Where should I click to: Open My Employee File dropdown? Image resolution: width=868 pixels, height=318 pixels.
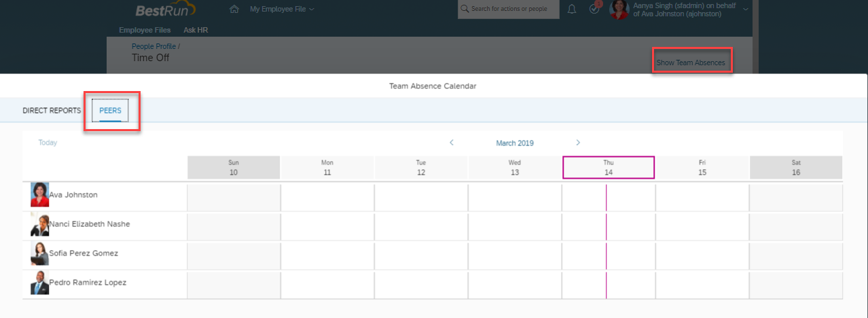[x=282, y=9]
